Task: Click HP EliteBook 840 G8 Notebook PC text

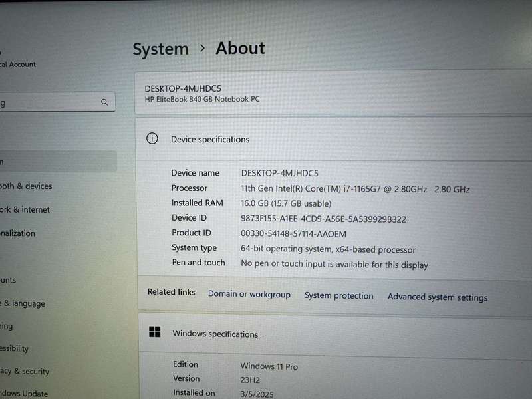Action: [x=202, y=99]
